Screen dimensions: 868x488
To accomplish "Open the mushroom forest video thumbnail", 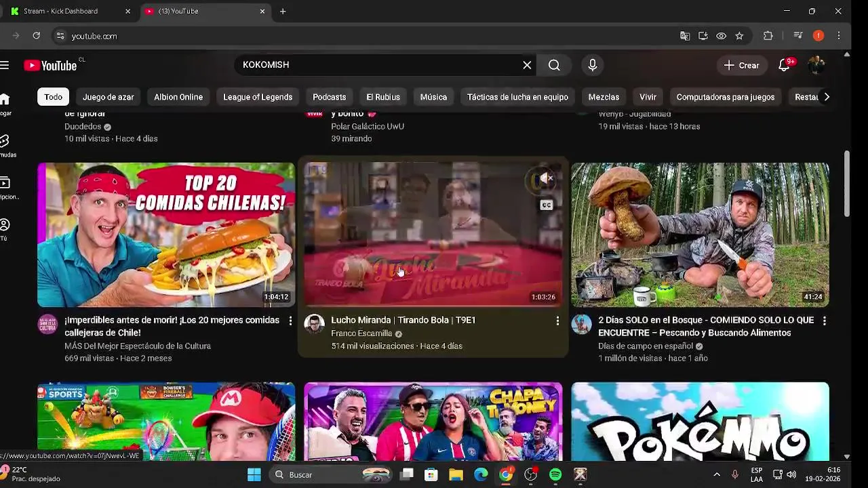I will click(x=700, y=235).
